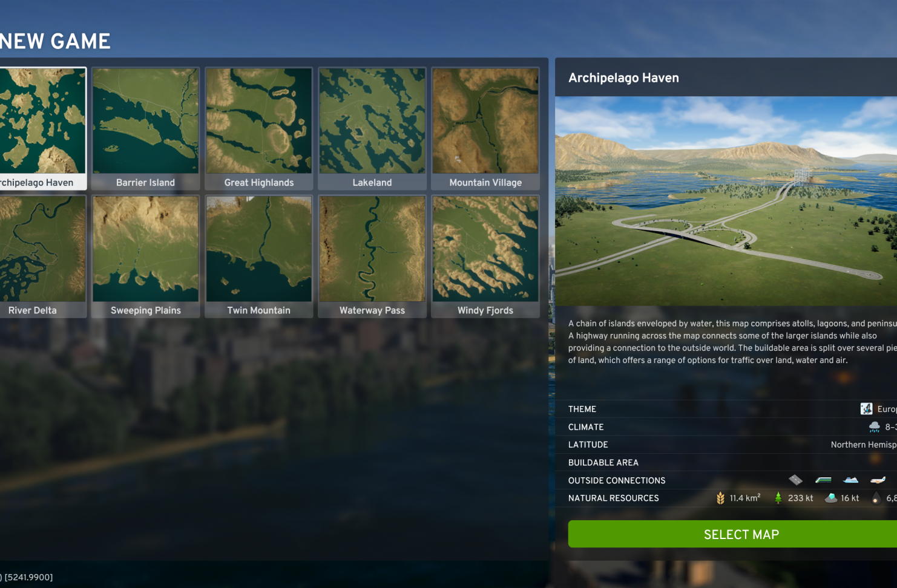Select the Great Highlands map tile
897x588 pixels.
click(259, 128)
